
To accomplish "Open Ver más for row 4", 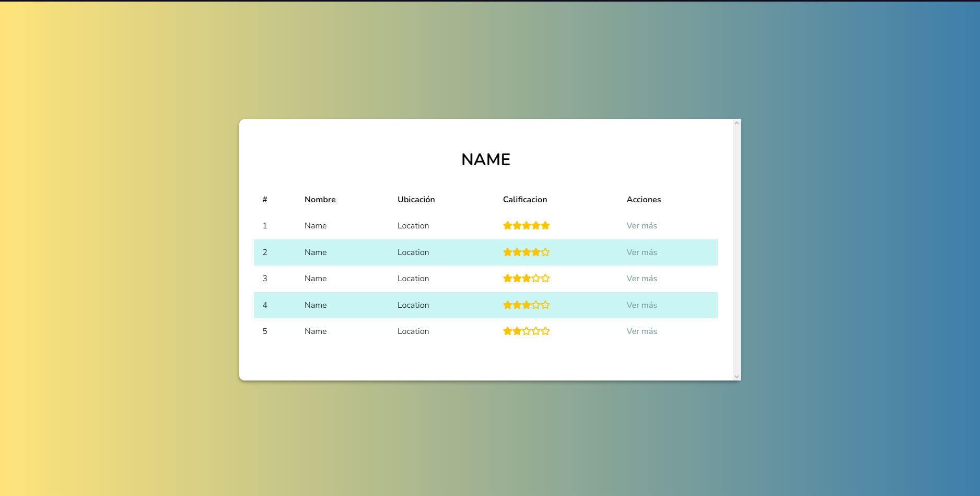I will pyautogui.click(x=641, y=305).
